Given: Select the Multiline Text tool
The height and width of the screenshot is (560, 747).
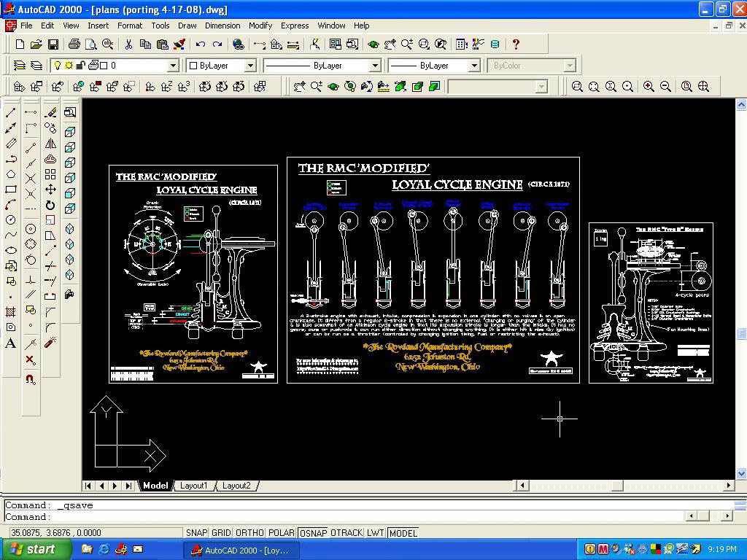Looking at the screenshot, I should 11,343.
